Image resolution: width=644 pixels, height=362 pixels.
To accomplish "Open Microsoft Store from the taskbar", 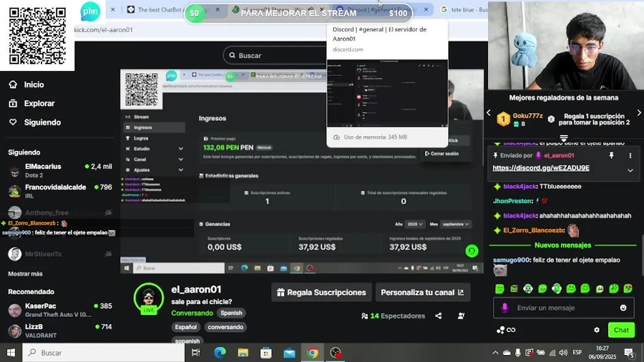I will 266,352.
